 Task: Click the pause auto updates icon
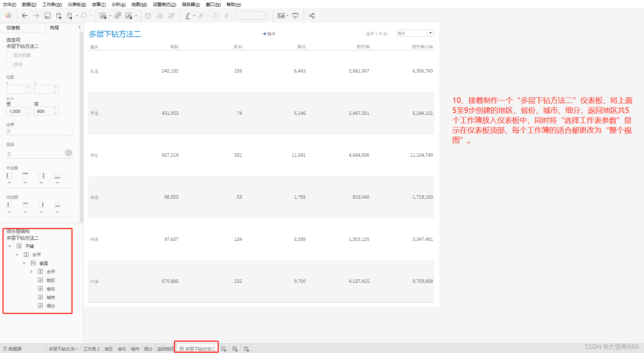point(70,16)
